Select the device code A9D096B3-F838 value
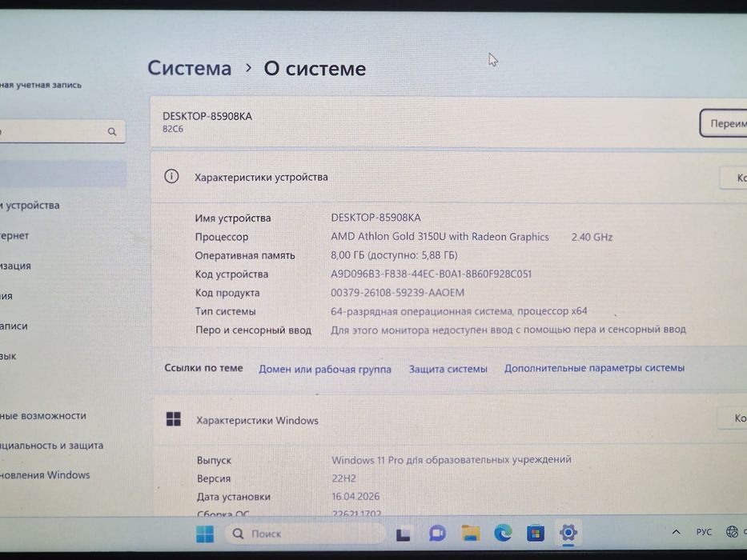The image size is (747, 560). (431, 274)
